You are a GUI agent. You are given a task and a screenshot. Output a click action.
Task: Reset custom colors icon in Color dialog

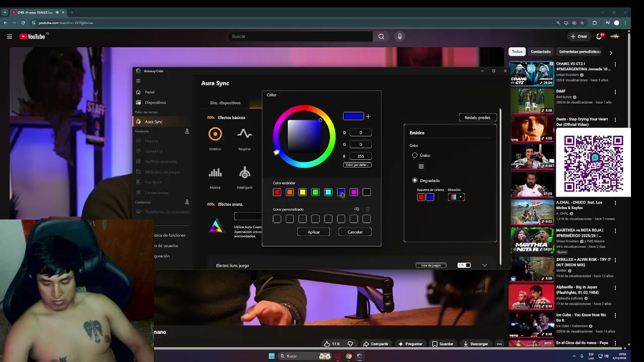point(357,209)
